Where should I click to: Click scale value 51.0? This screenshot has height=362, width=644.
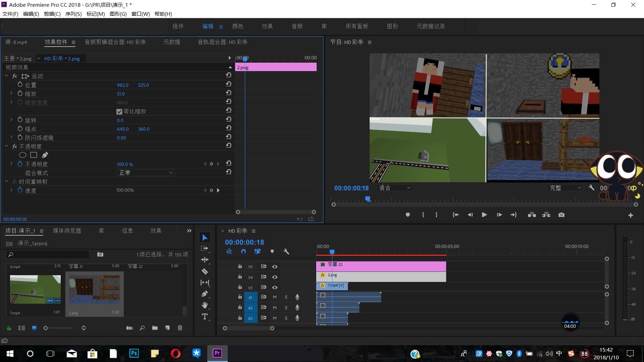(121, 94)
